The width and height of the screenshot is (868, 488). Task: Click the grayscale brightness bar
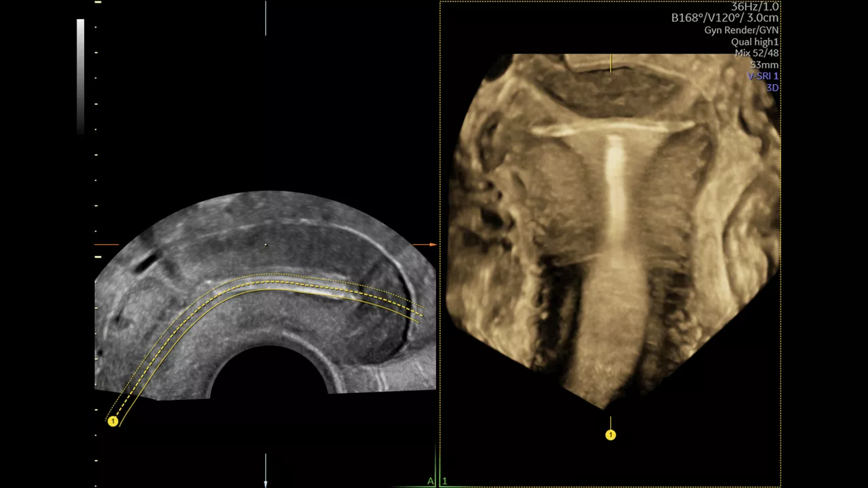coord(81,76)
